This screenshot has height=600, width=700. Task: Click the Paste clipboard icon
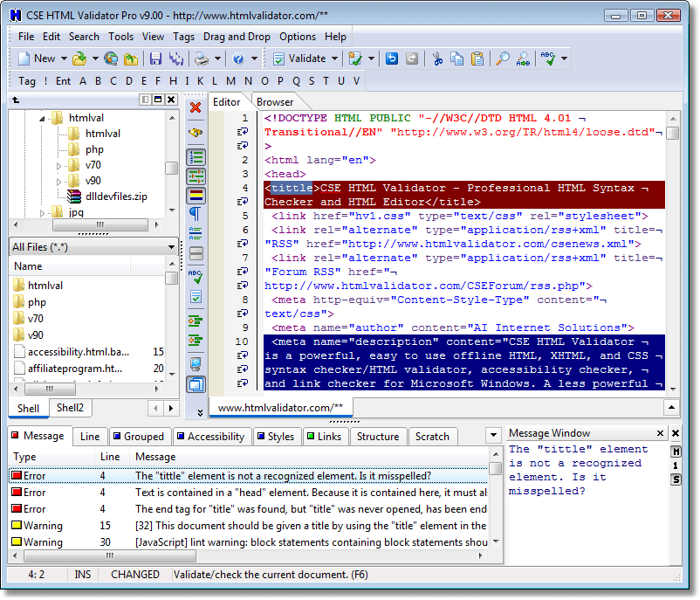pyautogui.click(x=477, y=59)
